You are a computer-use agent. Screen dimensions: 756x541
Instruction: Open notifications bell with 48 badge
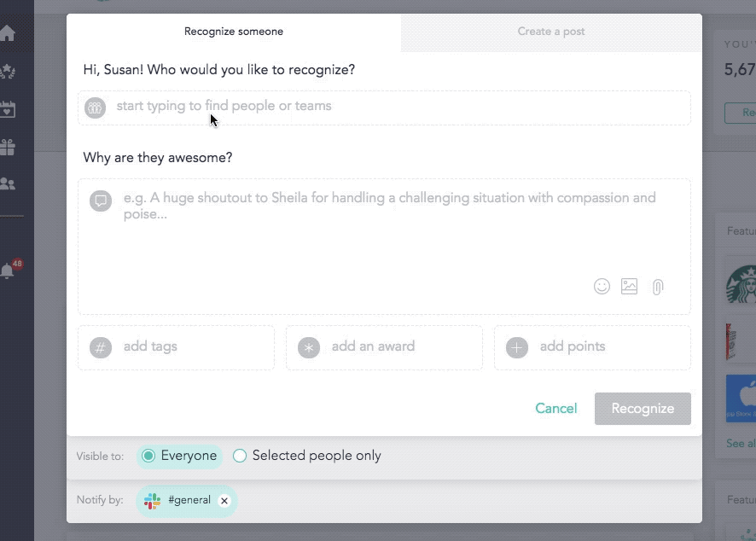coord(9,269)
